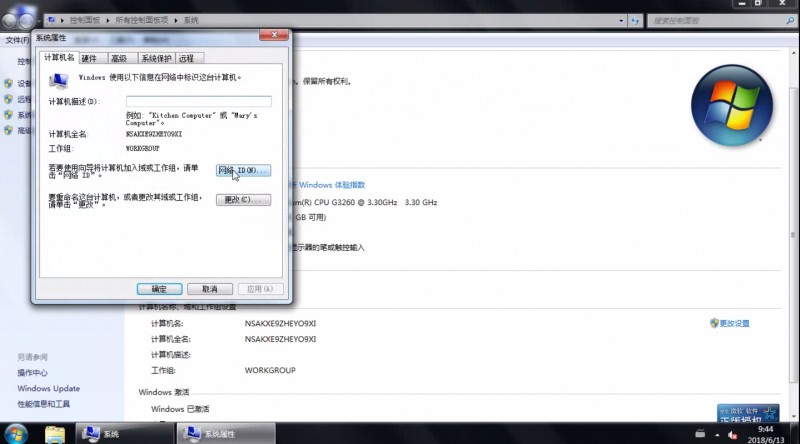800x444 pixels.
Task: Open File Explorer from the taskbar
Action: pos(55,434)
